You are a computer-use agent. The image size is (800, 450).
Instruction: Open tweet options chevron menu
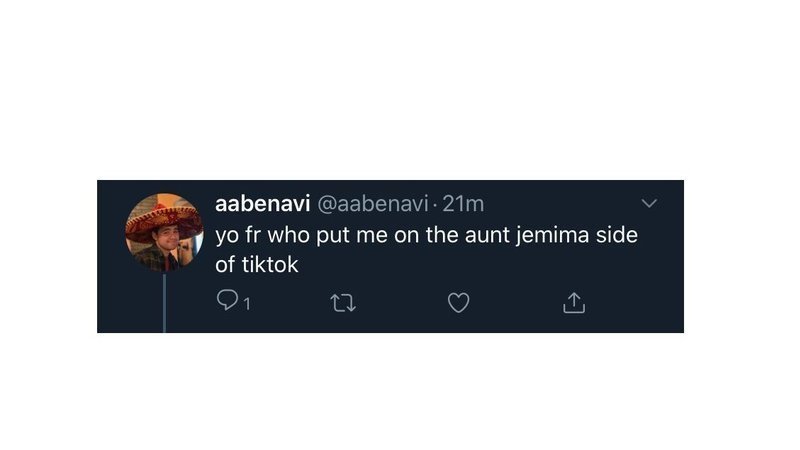[x=649, y=203]
